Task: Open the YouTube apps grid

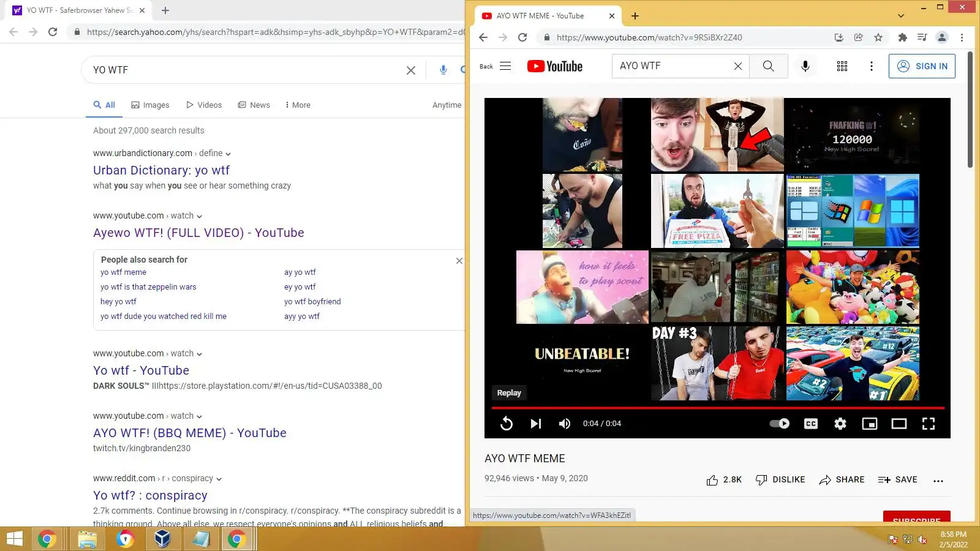Action: coord(842,66)
